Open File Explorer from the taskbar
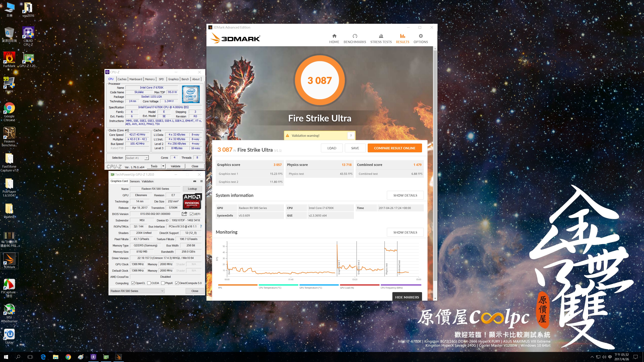Image resolution: width=644 pixels, height=362 pixels. [56, 357]
